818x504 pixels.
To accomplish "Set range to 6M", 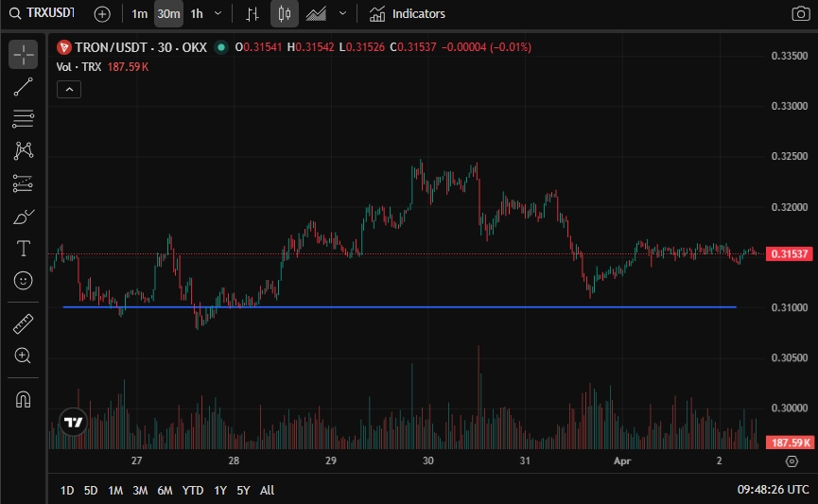I will pyautogui.click(x=165, y=491).
